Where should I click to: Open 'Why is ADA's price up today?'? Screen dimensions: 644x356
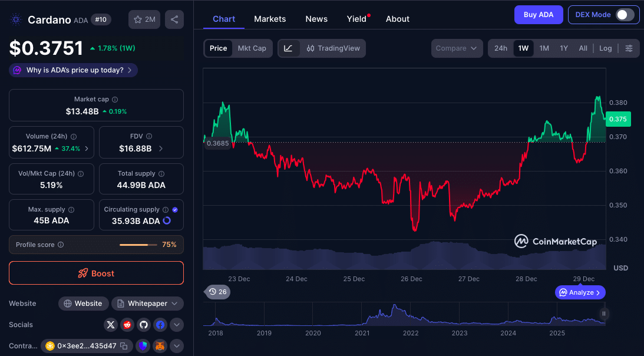click(74, 70)
